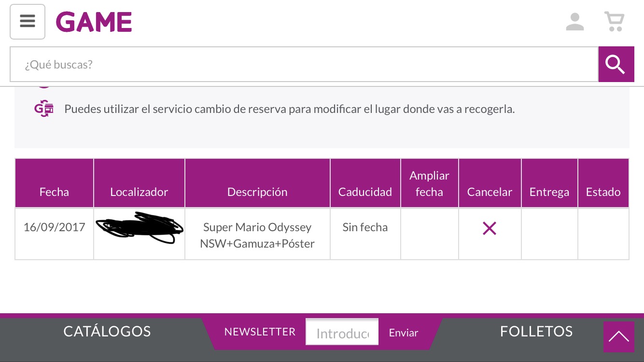
Task: Open the CATÁLOGOS section
Action: click(x=107, y=332)
